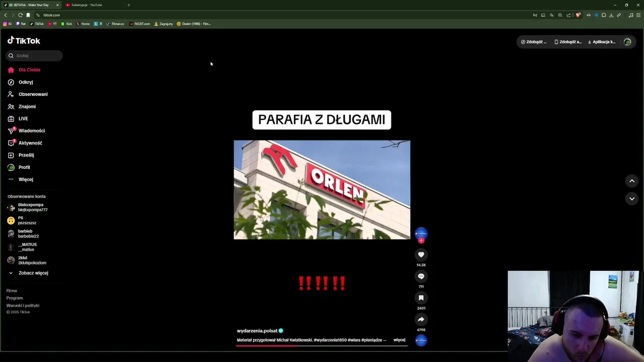Click the TikTok logo
The width and height of the screenshot is (644, 362).
24,41
